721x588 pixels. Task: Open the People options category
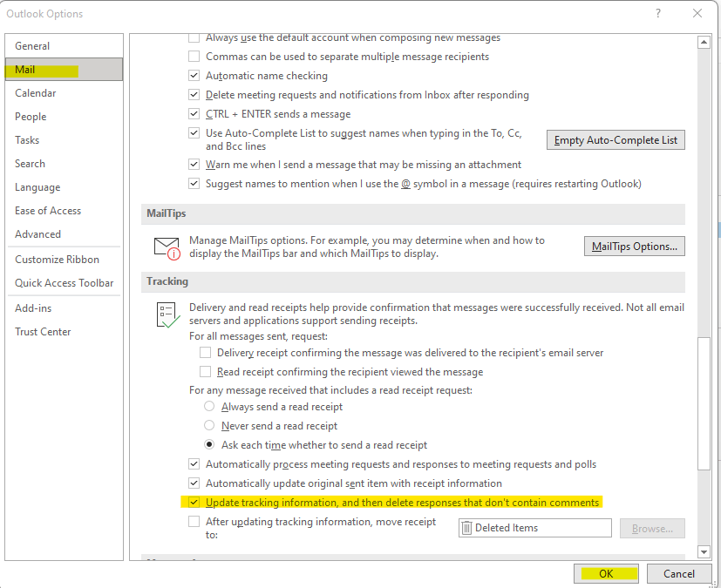(64, 117)
